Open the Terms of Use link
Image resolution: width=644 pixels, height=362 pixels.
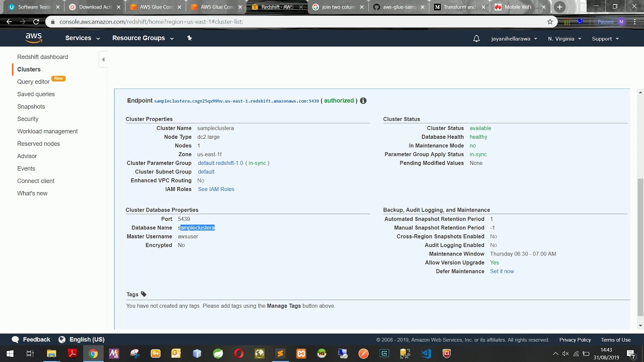click(x=615, y=340)
